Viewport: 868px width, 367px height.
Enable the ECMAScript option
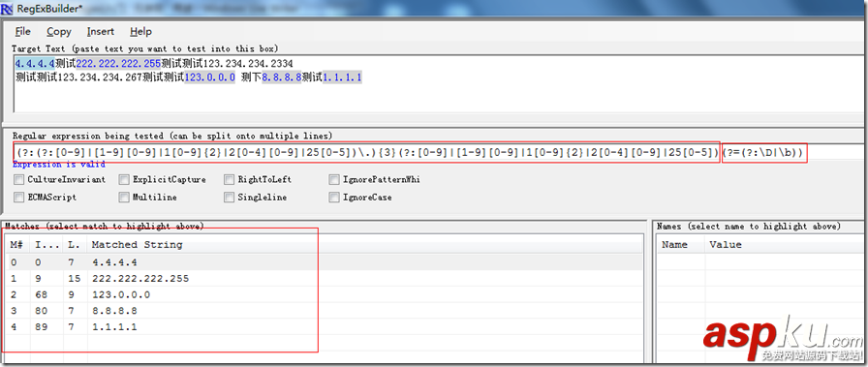click(19, 198)
